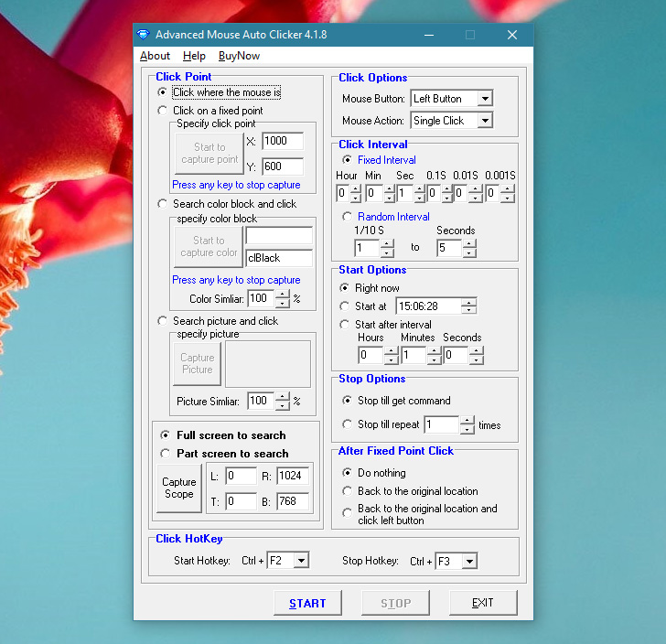Increase the Random Interval Seconds spinner
Screen dimensions: 666x644
click(468, 244)
